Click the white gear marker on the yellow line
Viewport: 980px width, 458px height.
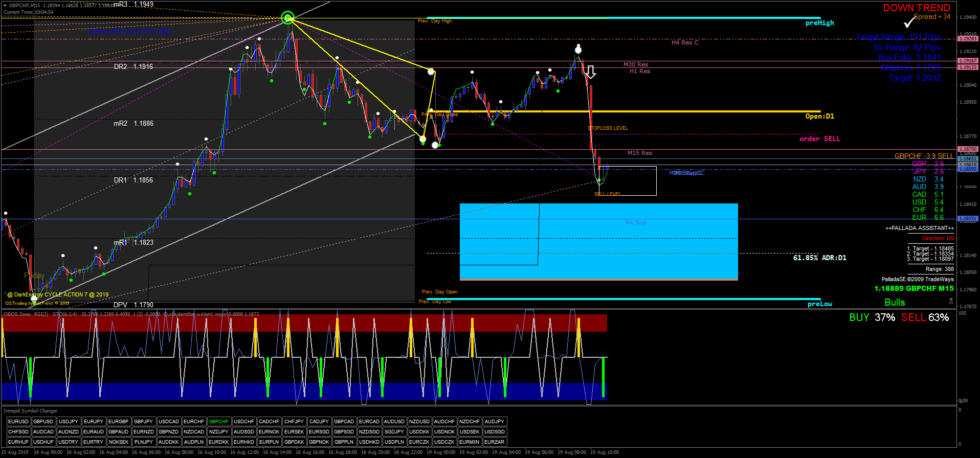(431, 72)
